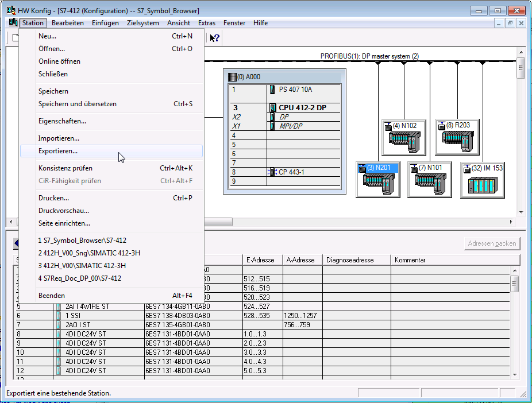Click the context help pointer toolbar icon
Image resolution: width=532 pixels, height=403 pixels.
(x=214, y=38)
